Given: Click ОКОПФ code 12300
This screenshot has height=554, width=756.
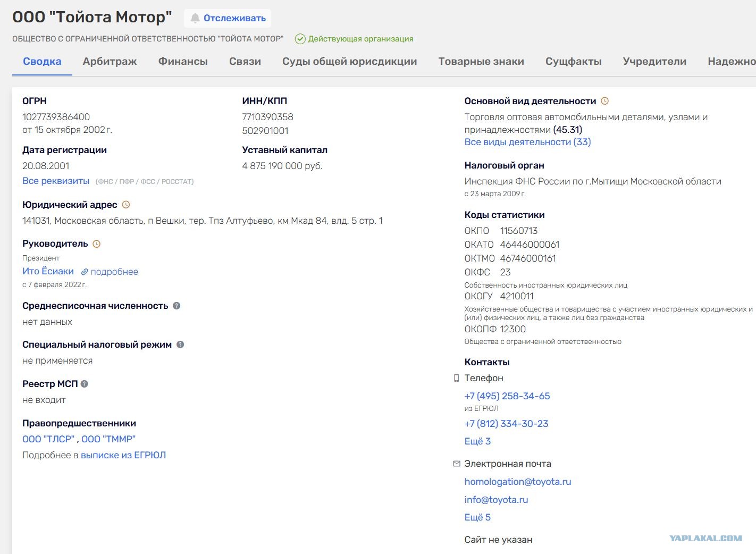Looking at the screenshot, I should [x=513, y=329].
